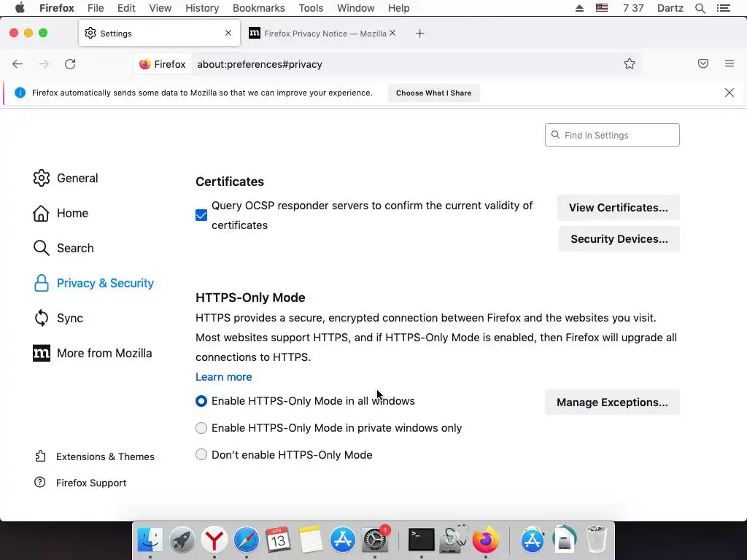Click the Dartz user name in menu bar
Screen dimensions: 747x560
point(670,8)
